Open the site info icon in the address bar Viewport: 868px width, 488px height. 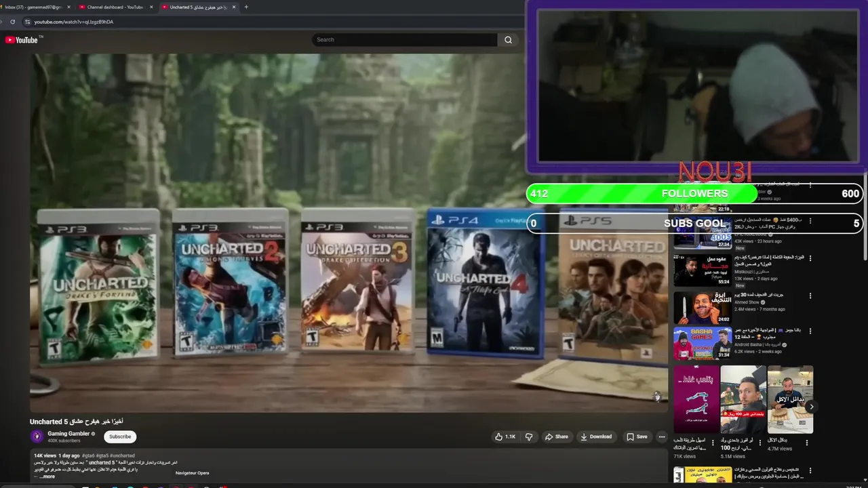click(x=28, y=22)
